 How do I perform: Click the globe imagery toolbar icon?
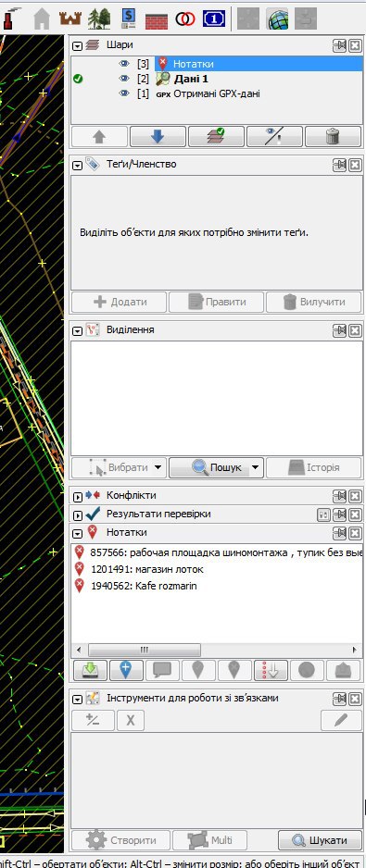click(278, 19)
